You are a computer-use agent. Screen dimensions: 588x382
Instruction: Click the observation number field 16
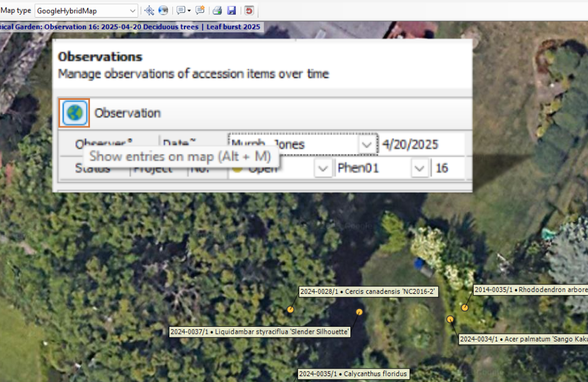[449, 168]
